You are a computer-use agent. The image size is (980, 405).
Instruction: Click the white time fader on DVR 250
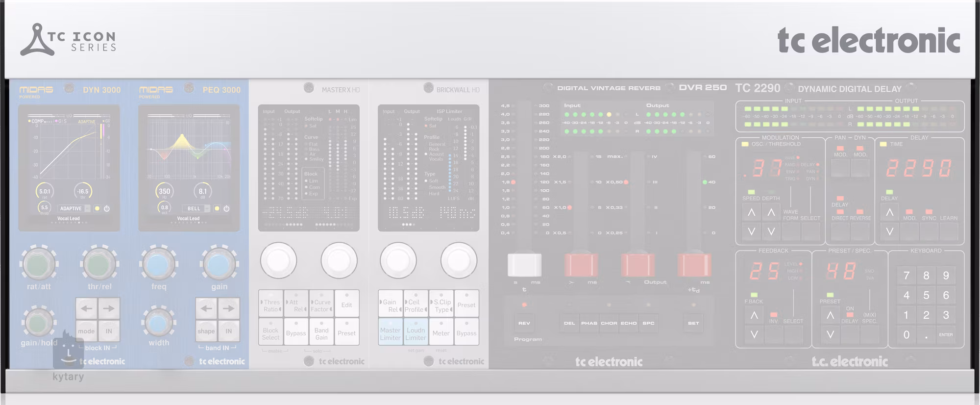524,265
